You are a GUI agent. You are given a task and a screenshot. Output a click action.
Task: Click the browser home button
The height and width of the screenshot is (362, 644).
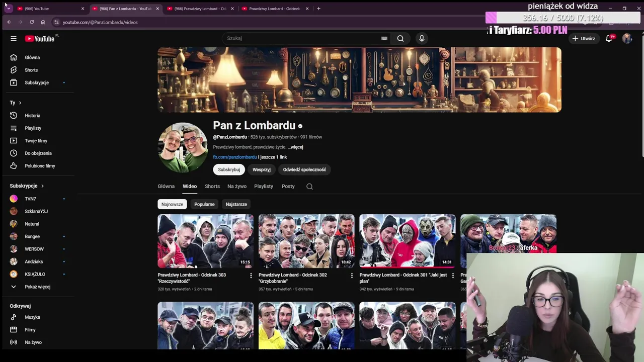[43, 22]
